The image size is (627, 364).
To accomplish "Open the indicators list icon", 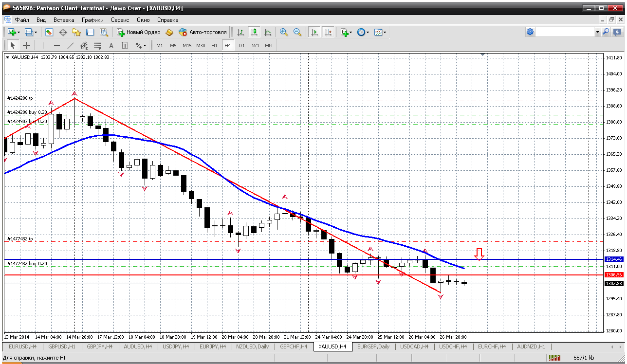I will coord(345,32).
